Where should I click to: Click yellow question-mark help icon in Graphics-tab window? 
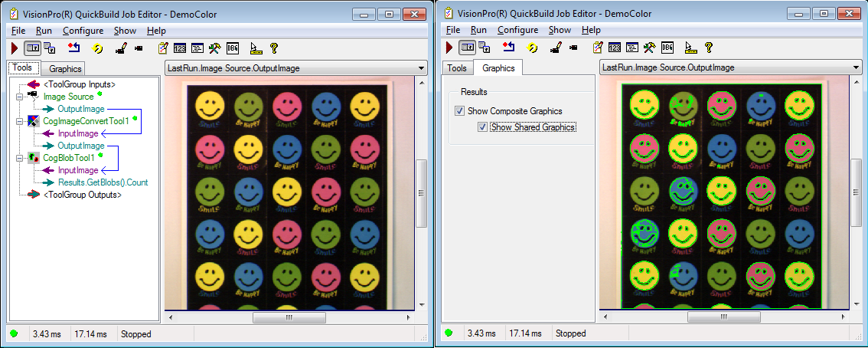[708, 48]
